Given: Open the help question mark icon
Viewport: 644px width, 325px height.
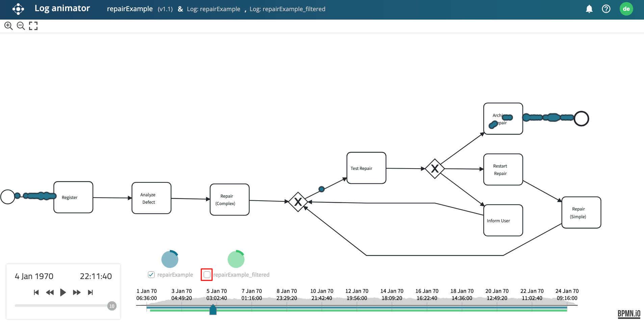Looking at the screenshot, I should 606,9.
